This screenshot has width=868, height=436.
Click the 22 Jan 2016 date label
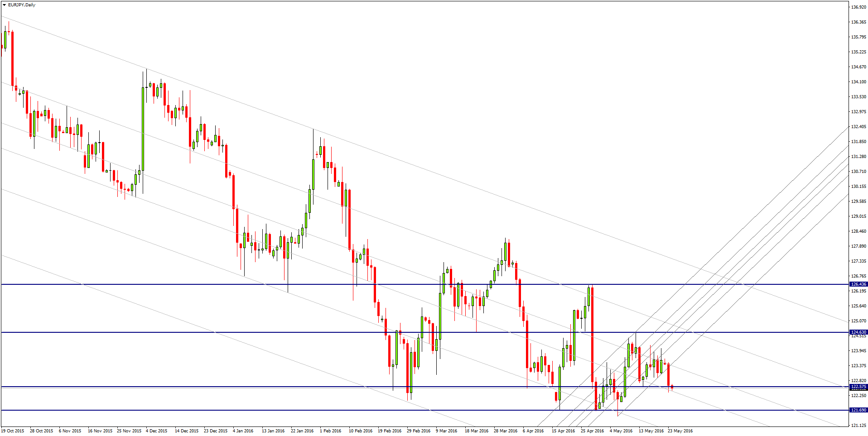pyautogui.click(x=302, y=431)
